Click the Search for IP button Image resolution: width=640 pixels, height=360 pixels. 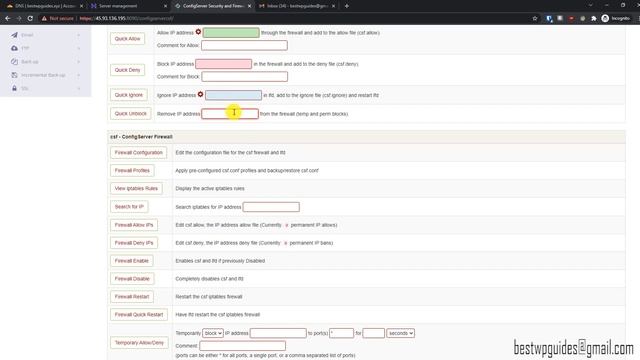pyautogui.click(x=129, y=207)
